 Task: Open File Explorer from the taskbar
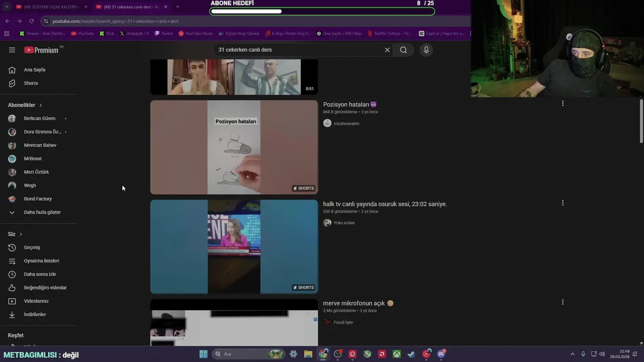308,354
